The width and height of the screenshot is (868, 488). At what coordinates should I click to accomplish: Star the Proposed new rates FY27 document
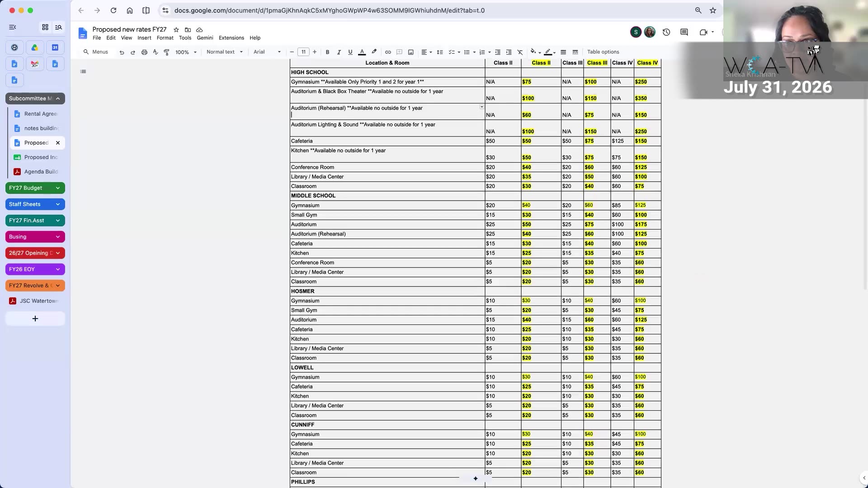tap(176, 30)
